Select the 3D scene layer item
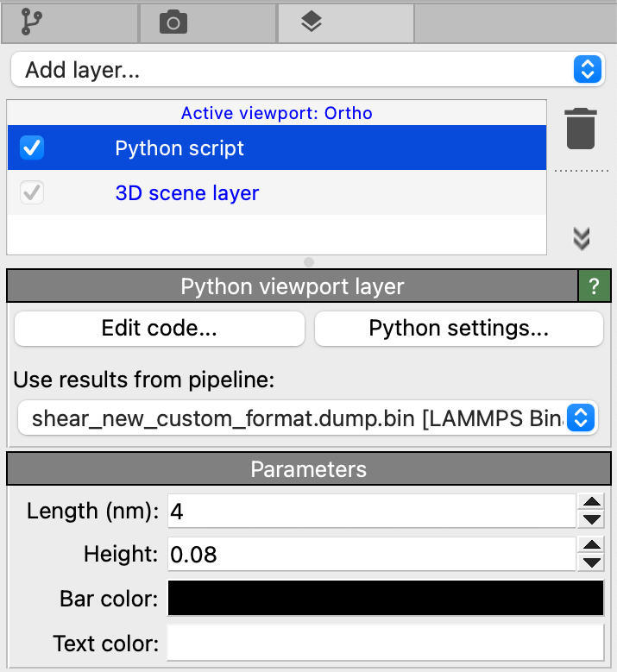This screenshot has height=672, width=617. click(187, 193)
